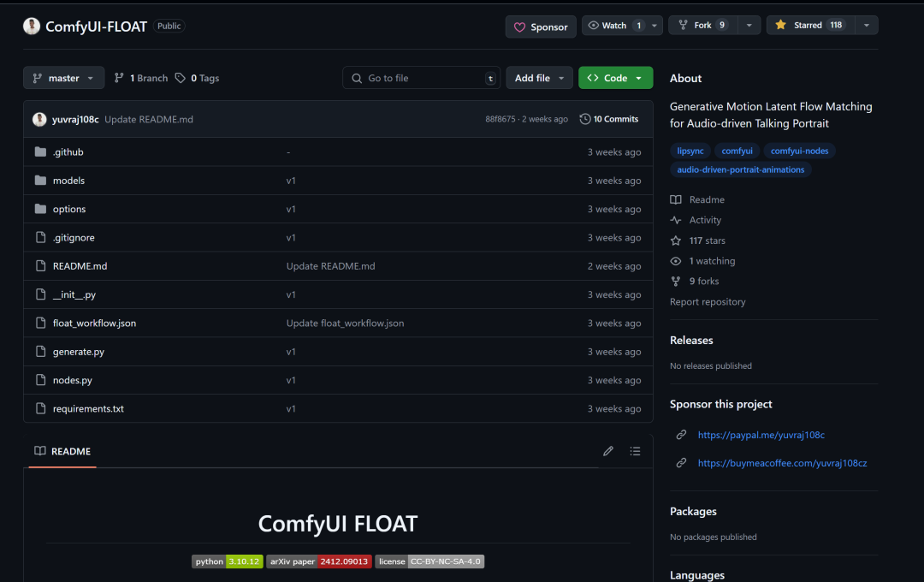Image resolution: width=924 pixels, height=582 pixels.
Task: Click the Report repository link
Action: (x=708, y=302)
